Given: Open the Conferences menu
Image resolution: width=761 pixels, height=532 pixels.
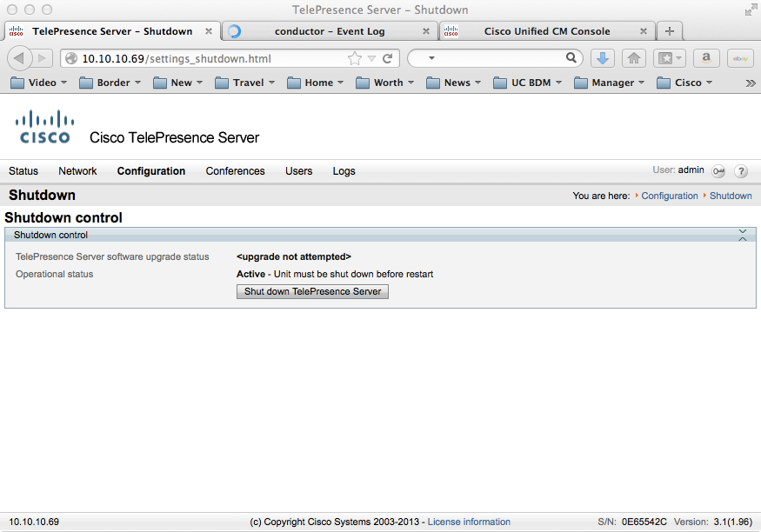Looking at the screenshot, I should (236, 171).
